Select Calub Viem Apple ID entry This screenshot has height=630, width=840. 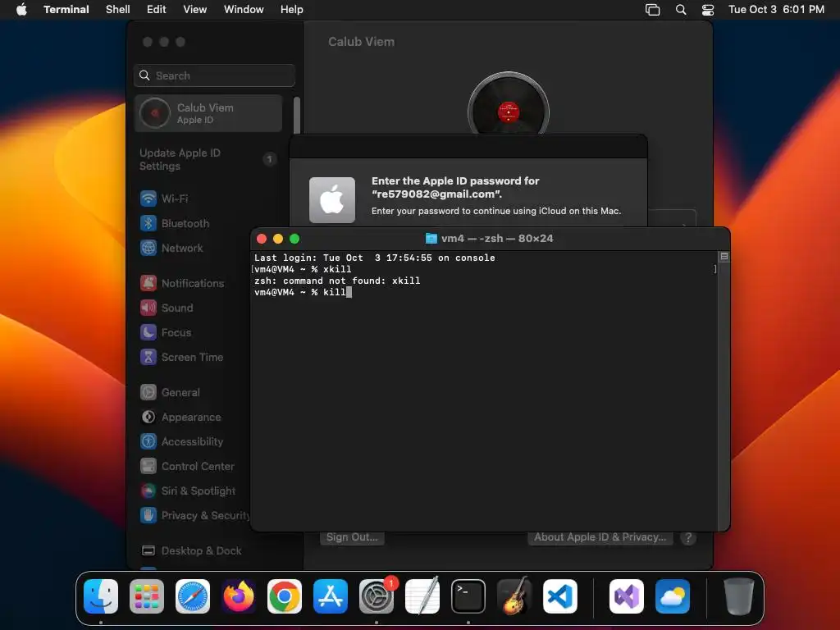point(209,113)
